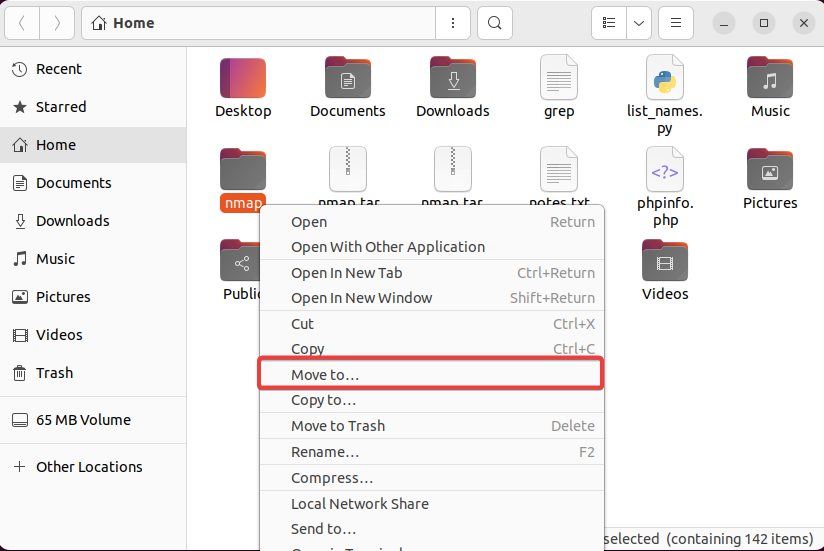Switch to list view icon

[x=609, y=23]
